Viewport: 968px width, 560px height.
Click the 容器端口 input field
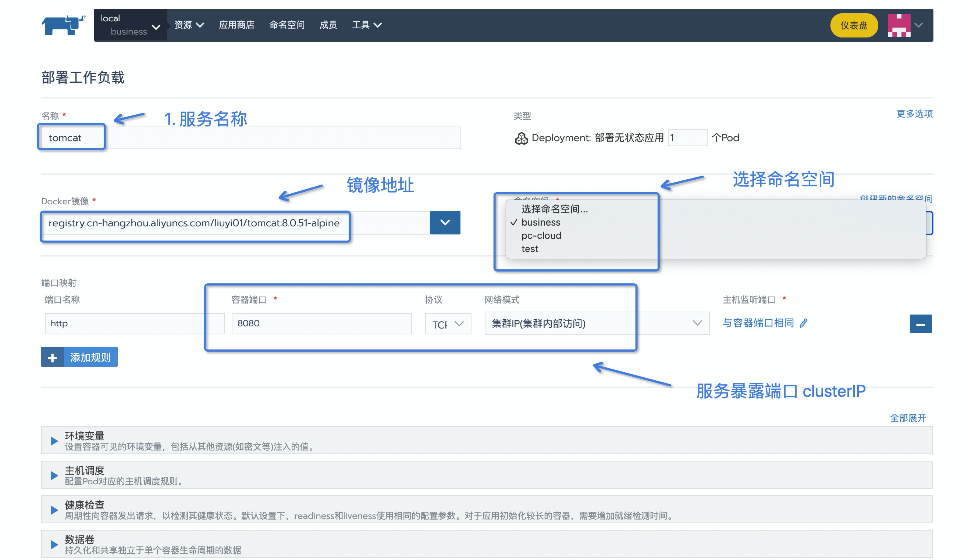click(321, 324)
